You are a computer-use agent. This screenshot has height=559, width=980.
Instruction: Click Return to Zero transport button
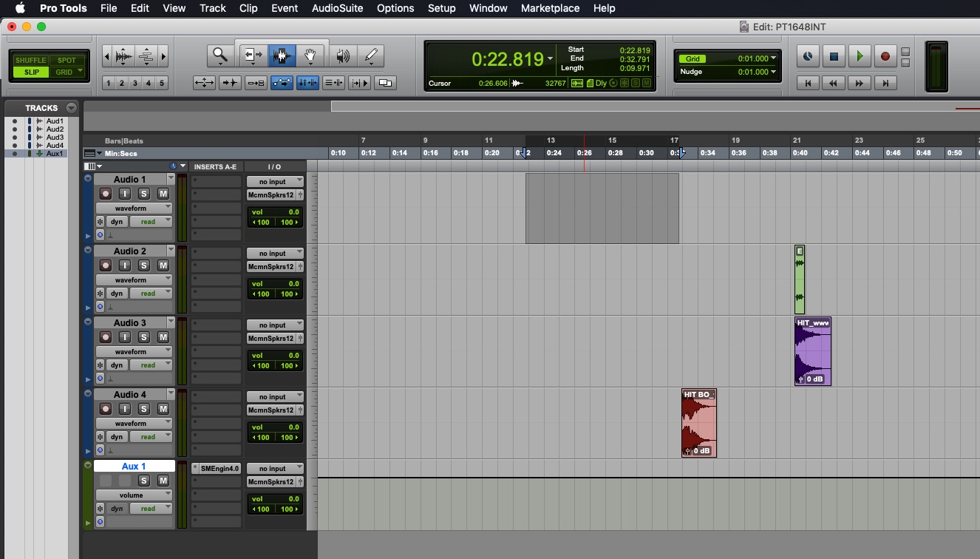point(808,84)
